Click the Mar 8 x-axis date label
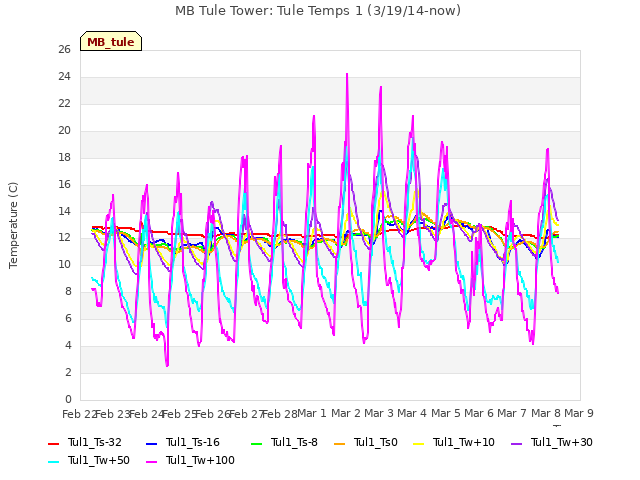Screen dimensions: 640x480 tap(546, 413)
